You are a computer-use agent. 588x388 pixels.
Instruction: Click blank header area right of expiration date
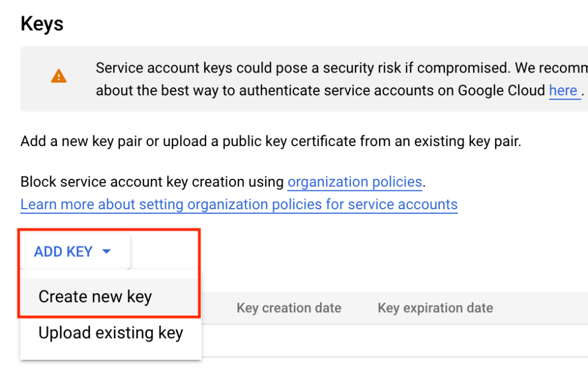coord(541,308)
